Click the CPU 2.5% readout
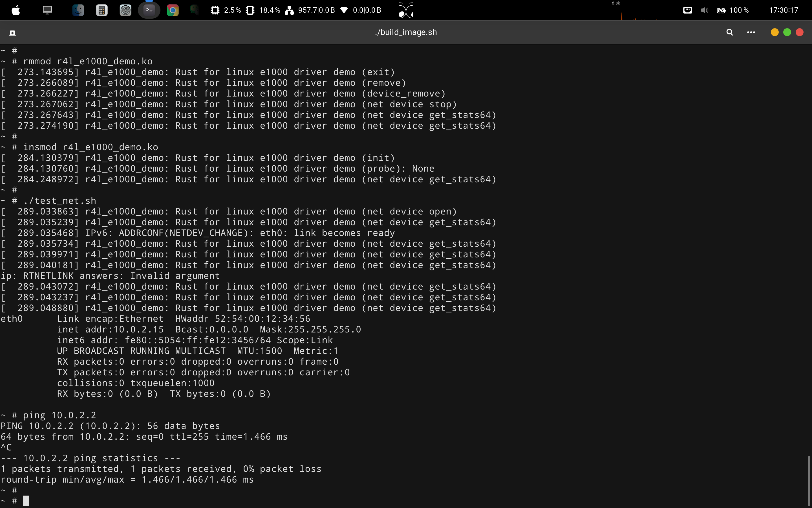This screenshot has height=508, width=812. [233, 10]
